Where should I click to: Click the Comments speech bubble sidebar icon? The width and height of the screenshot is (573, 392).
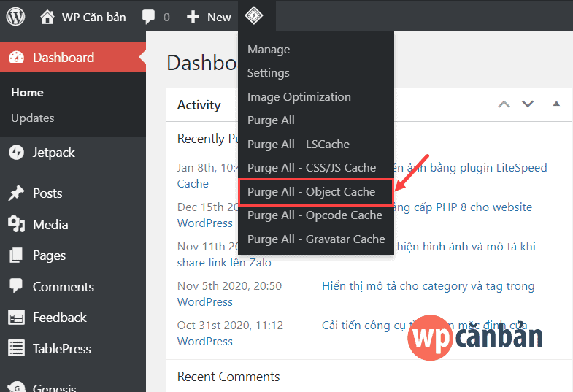click(16, 286)
